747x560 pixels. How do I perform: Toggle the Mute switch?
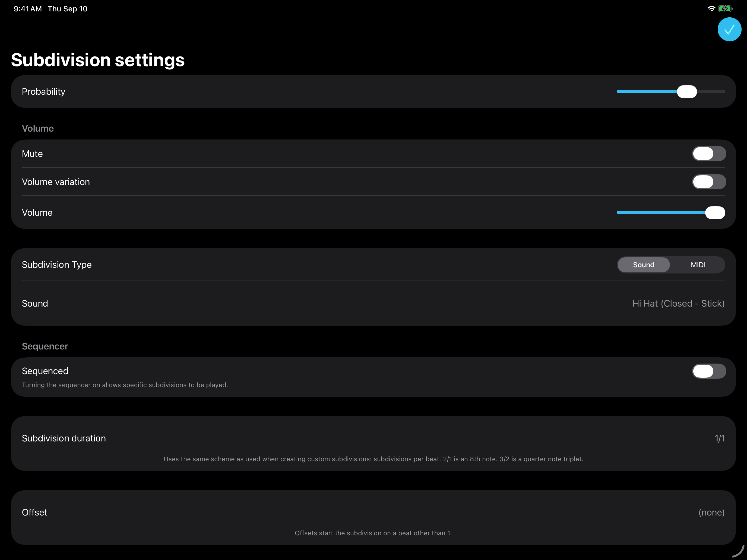[x=709, y=154]
